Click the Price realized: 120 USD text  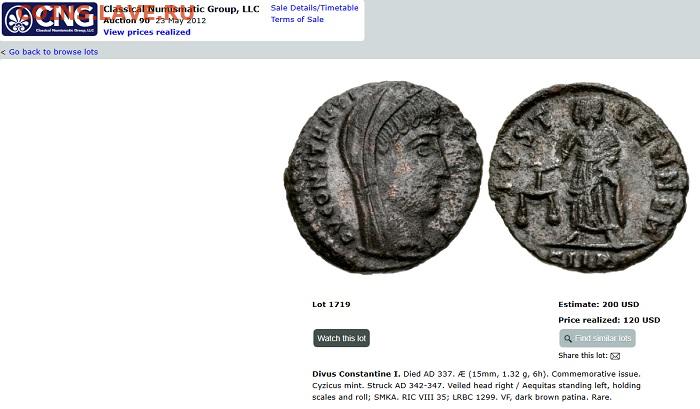click(x=609, y=320)
